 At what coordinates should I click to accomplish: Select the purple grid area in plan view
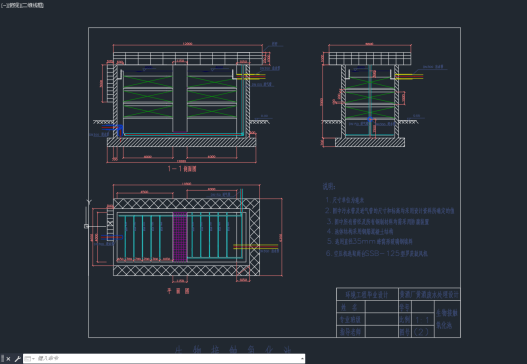tap(180, 237)
